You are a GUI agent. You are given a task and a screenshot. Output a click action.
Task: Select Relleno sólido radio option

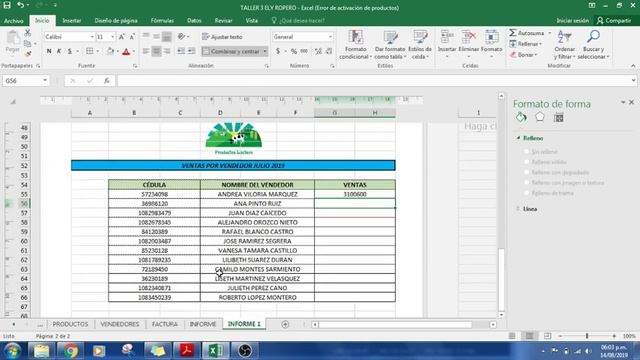click(x=527, y=162)
